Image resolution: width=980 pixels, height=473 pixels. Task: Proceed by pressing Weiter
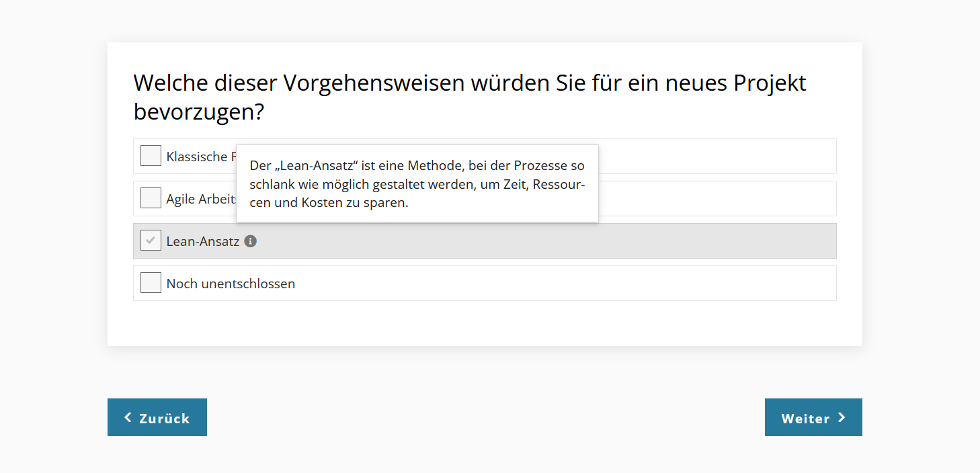coord(813,417)
